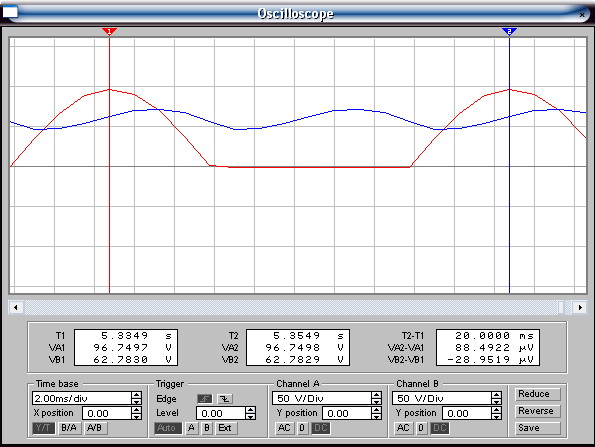Decrease the time base value
The image size is (595, 447).
[x=137, y=401]
